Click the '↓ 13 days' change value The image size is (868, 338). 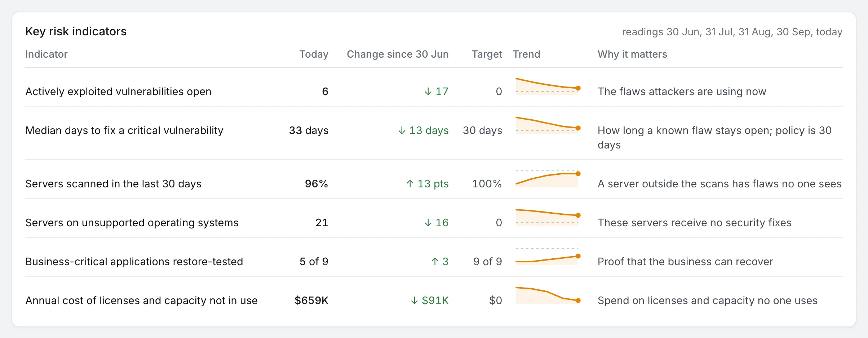[x=423, y=130]
